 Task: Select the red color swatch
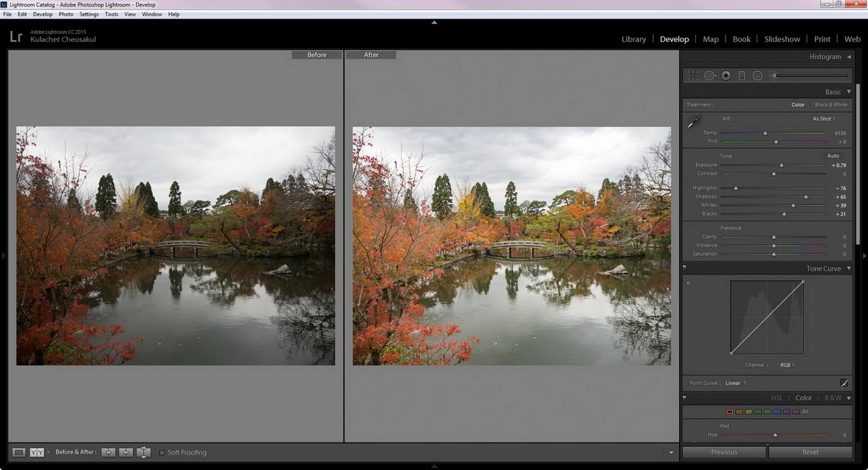pos(729,412)
